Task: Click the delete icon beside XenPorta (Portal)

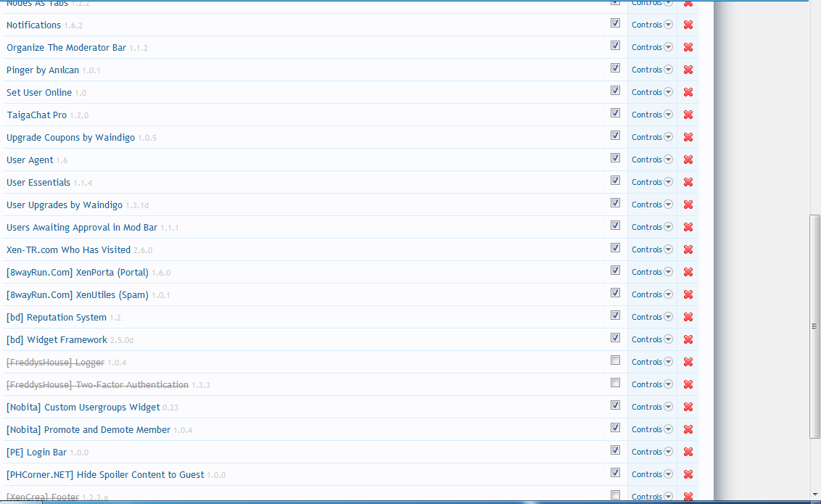Action: [688, 271]
